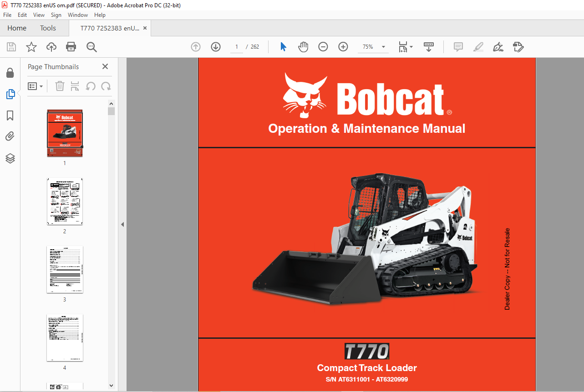Click the page number input field
The width and height of the screenshot is (584, 392).
coord(237,47)
